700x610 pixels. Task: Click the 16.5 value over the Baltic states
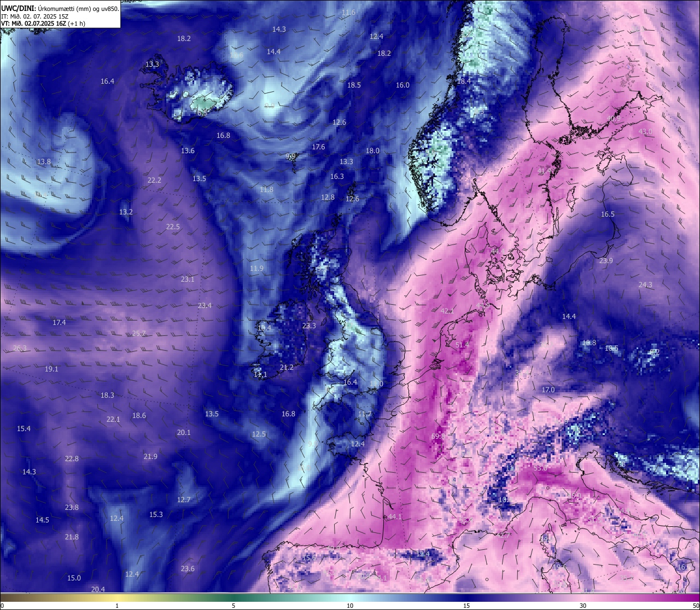click(608, 214)
